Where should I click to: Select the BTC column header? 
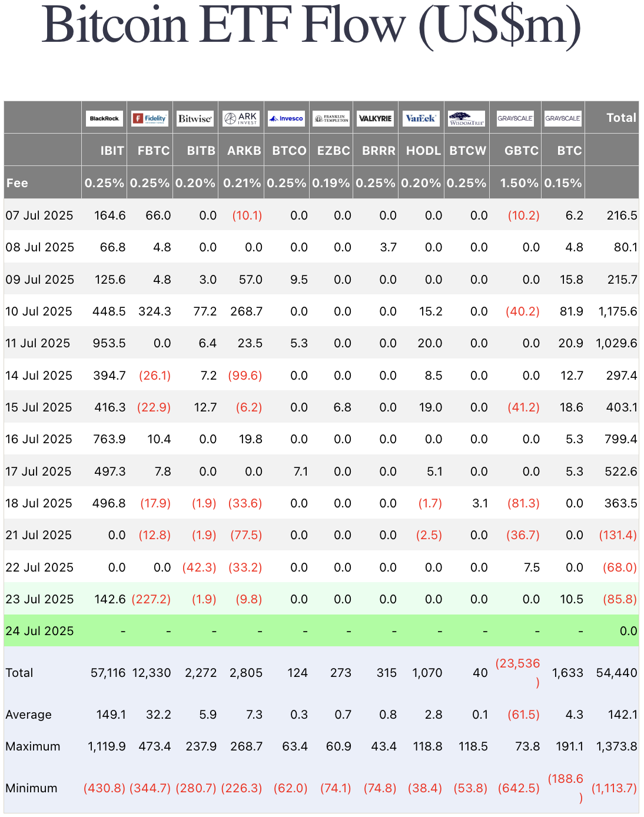tap(569, 151)
